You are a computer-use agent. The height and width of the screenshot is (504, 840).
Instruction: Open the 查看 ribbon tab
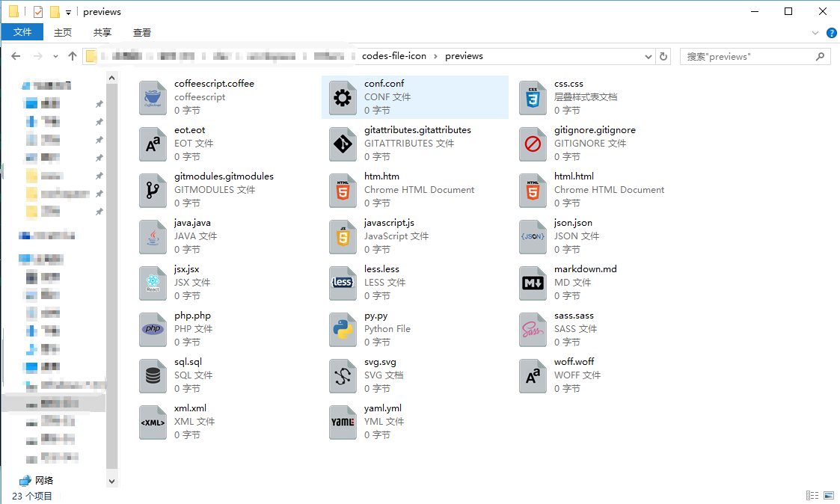pyautogui.click(x=142, y=33)
